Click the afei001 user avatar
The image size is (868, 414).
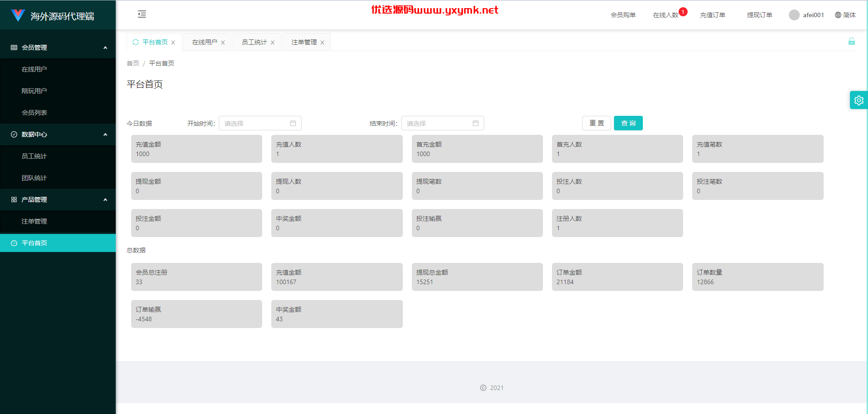click(x=794, y=15)
